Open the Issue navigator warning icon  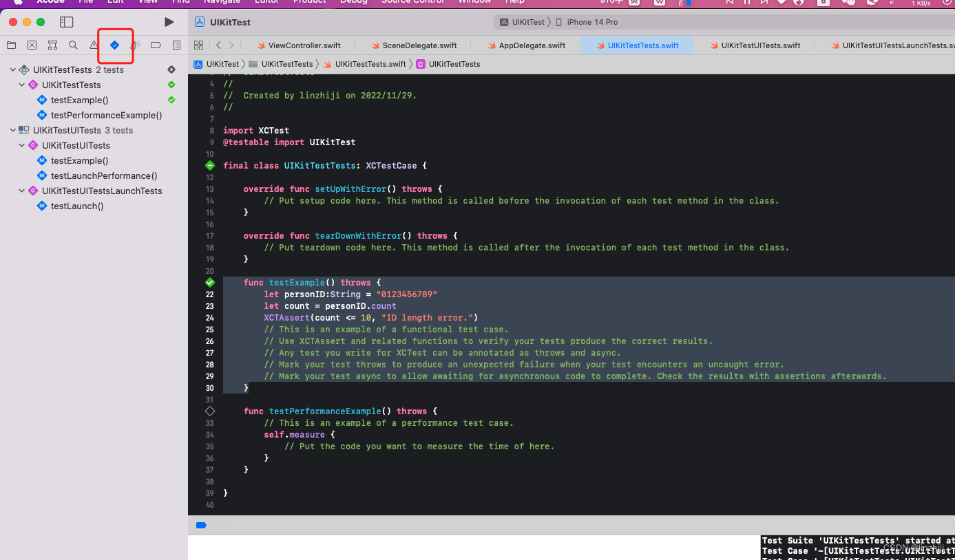tap(94, 45)
